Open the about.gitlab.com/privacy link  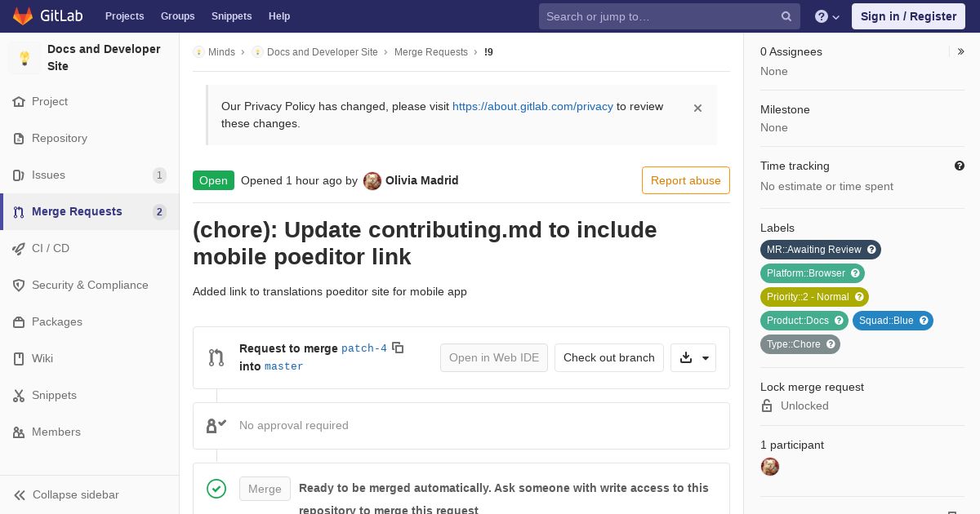[x=532, y=106]
